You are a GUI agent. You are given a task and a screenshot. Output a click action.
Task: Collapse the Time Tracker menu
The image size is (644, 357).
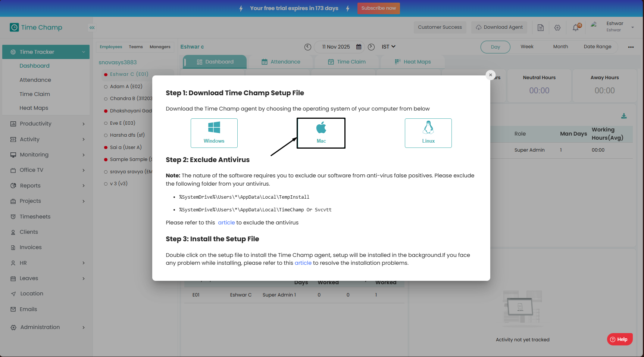46,52
